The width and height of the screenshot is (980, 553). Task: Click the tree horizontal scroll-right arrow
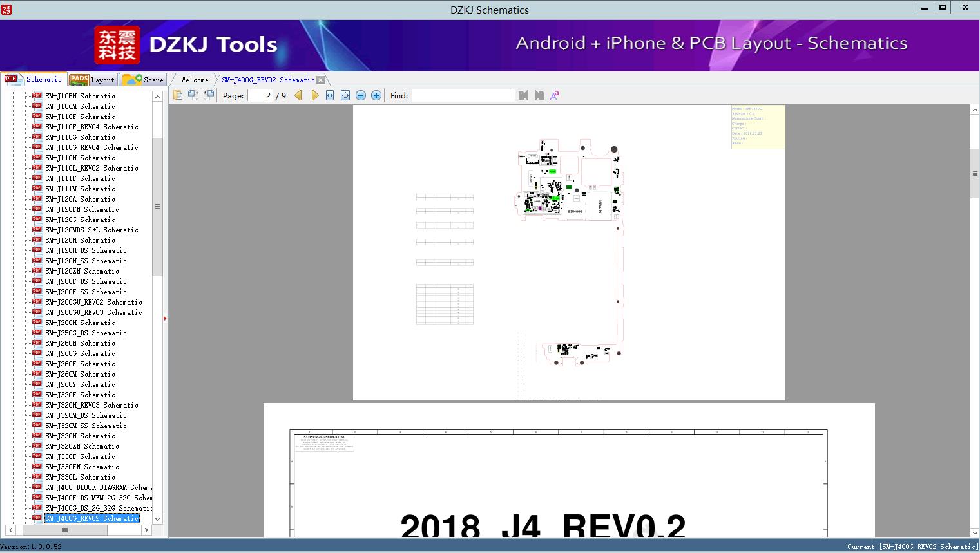[x=147, y=530]
